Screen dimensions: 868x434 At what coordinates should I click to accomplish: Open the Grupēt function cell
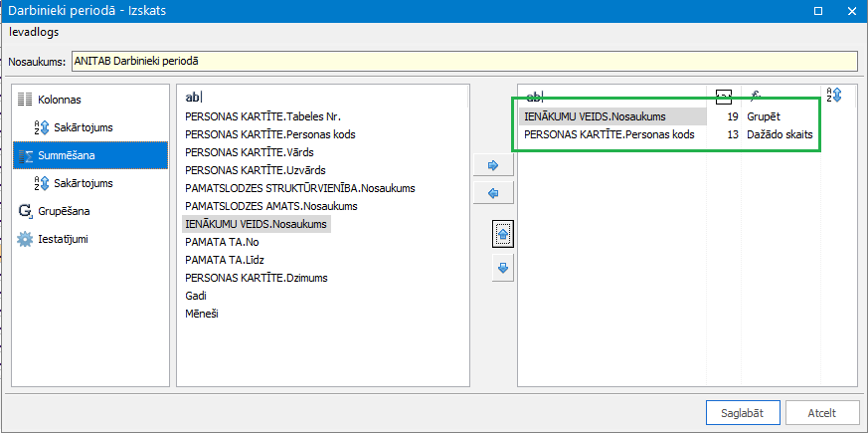click(764, 116)
